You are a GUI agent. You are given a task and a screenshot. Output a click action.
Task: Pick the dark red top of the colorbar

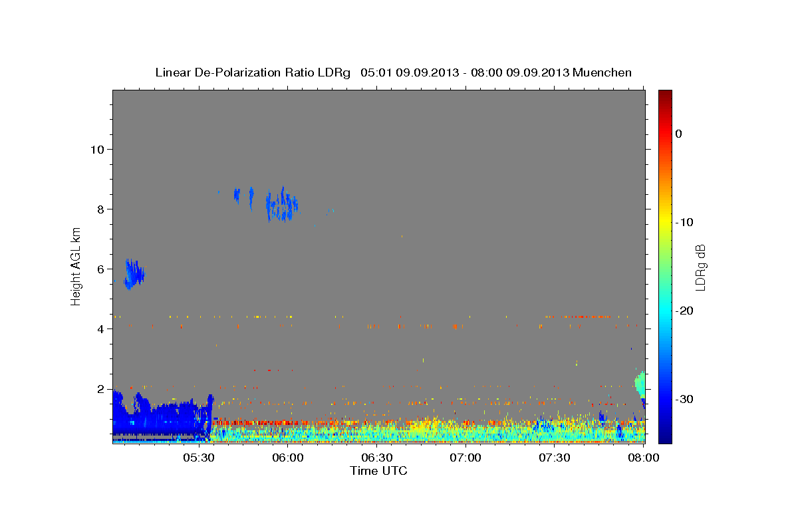pos(665,94)
